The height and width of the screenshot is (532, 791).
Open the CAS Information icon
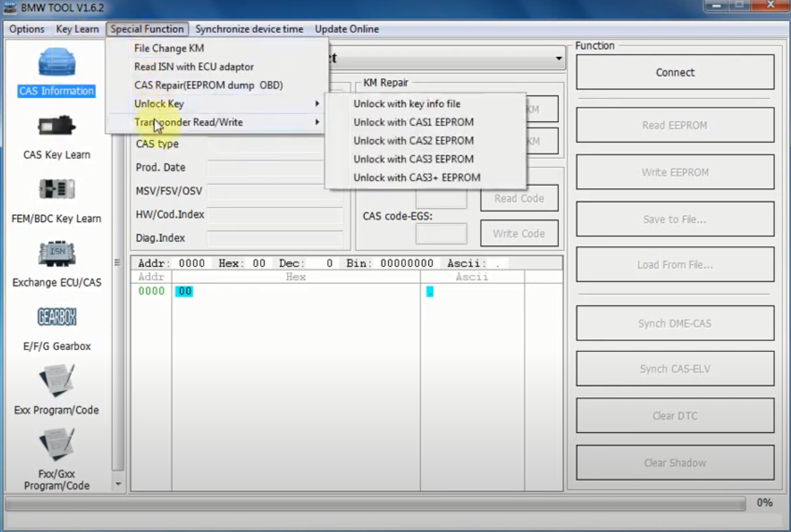pos(56,63)
